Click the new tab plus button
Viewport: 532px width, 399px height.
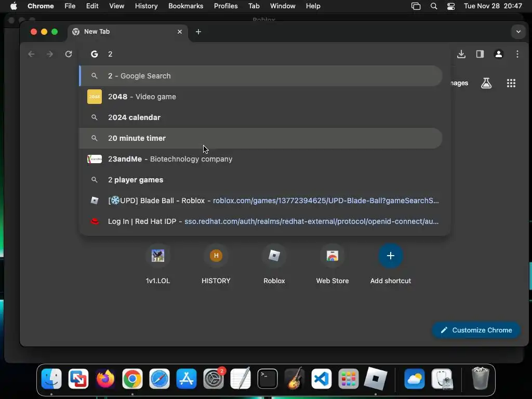coord(198,32)
